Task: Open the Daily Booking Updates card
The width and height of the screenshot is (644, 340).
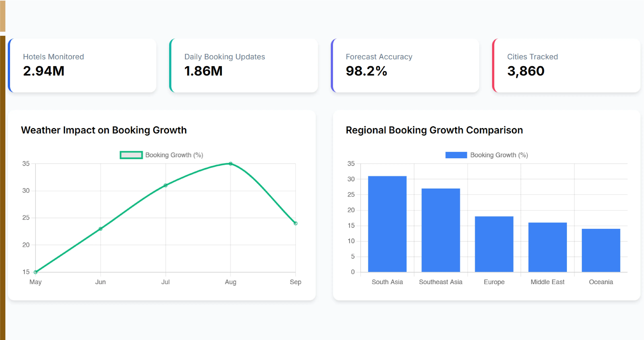Action: click(244, 65)
